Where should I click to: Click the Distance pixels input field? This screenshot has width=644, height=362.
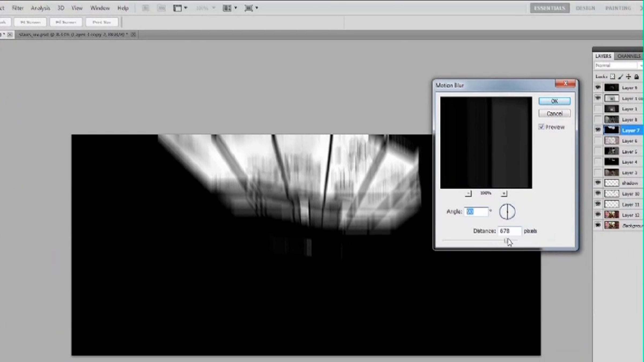pyautogui.click(x=509, y=231)
